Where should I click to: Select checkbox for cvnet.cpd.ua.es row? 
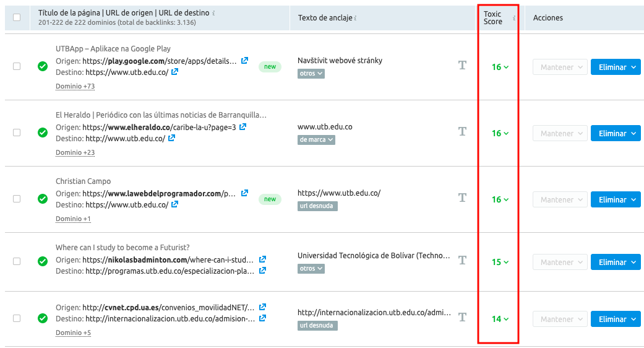(x=17, y=318)
